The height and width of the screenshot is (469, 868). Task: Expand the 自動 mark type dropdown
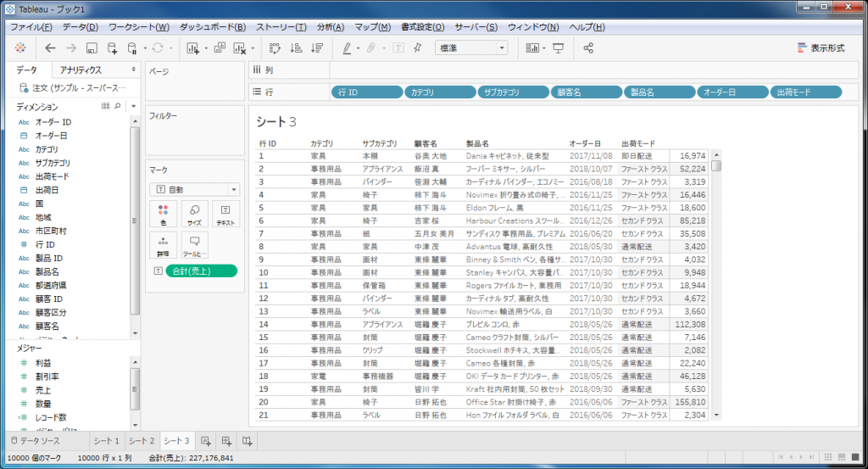[x=194, y=190]
